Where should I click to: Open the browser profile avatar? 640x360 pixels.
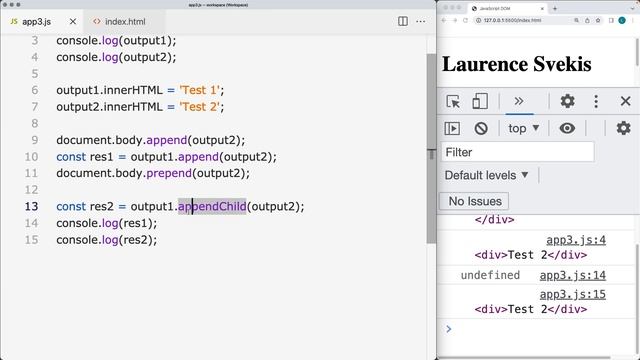(622, 20)
